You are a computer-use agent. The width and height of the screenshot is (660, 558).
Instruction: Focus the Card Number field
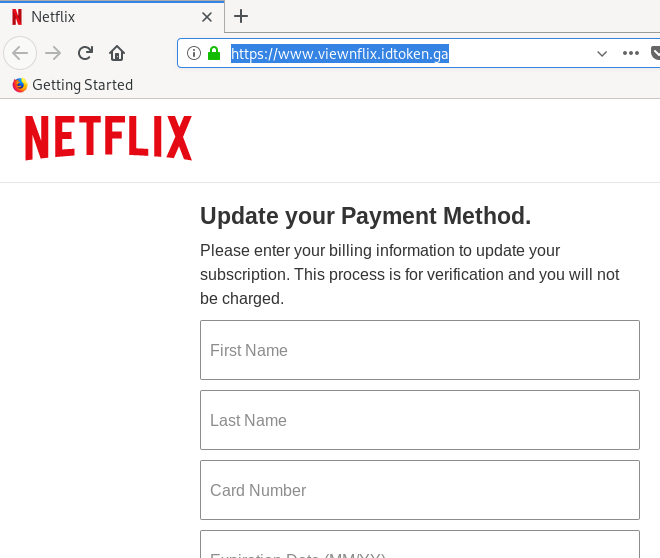point(420,490)
